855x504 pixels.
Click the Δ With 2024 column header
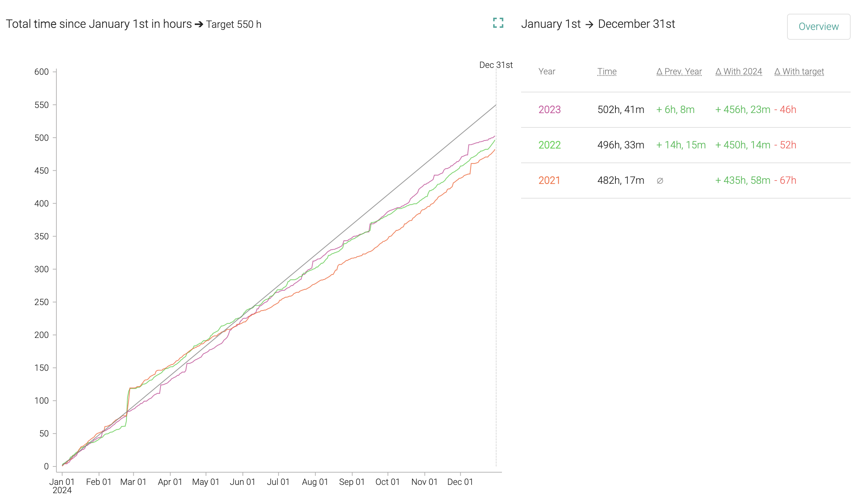(739, 71)
